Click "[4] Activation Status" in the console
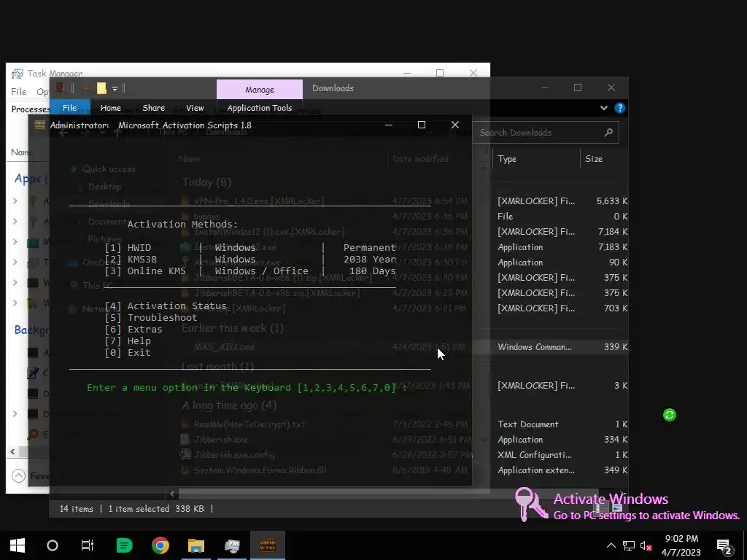Viewport: 747px width, 560px height. (166, 306)
